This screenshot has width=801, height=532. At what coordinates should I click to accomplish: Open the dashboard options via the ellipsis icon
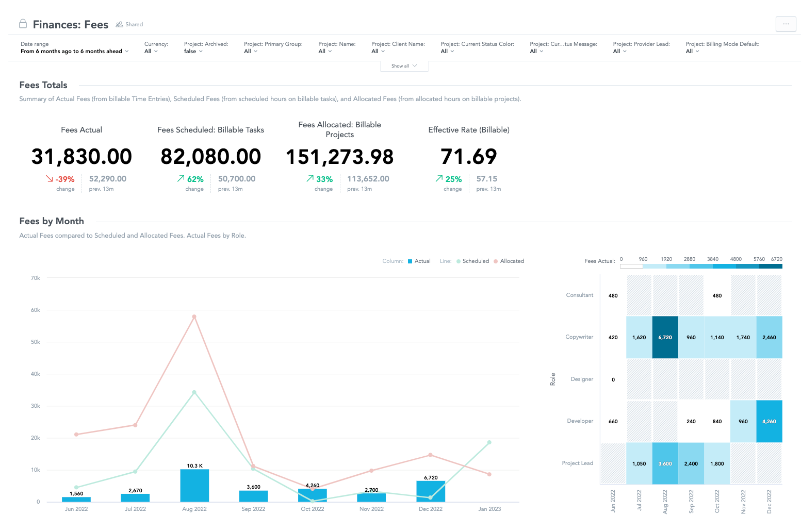click(786, 24)
